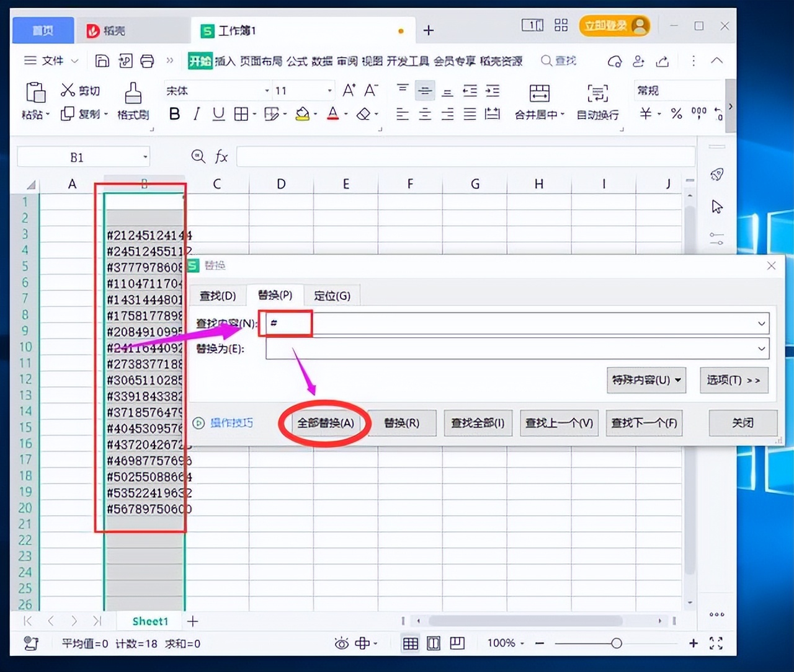Click the 选项(T)>> button
Image resolution: width=794 pixels, height=672 pixels.
(x=734, y=380)
